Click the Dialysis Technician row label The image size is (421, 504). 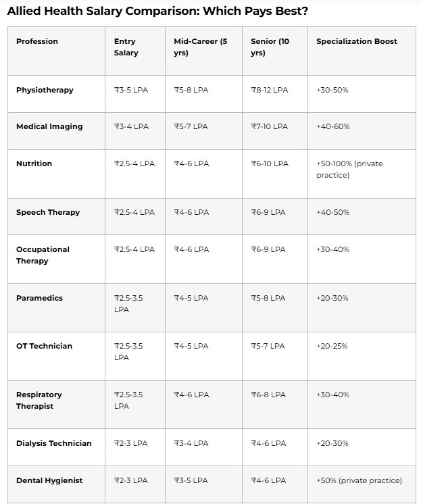click(x=53, y=444)
